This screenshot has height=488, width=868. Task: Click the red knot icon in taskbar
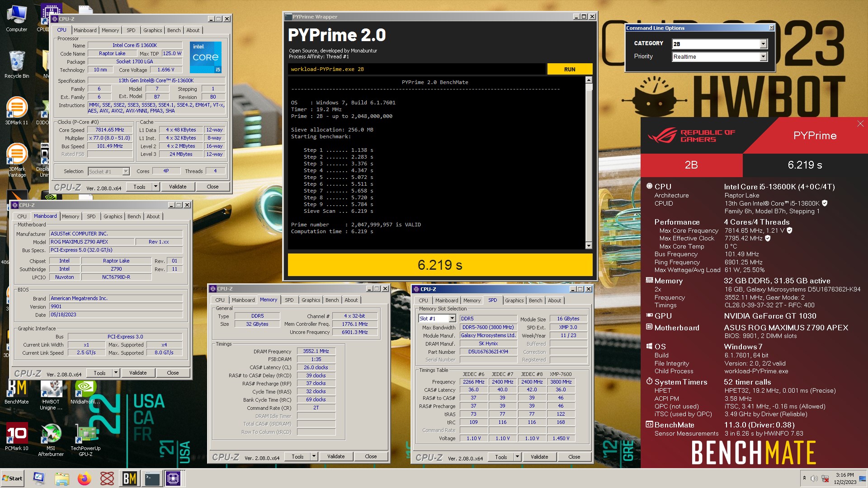107,478
